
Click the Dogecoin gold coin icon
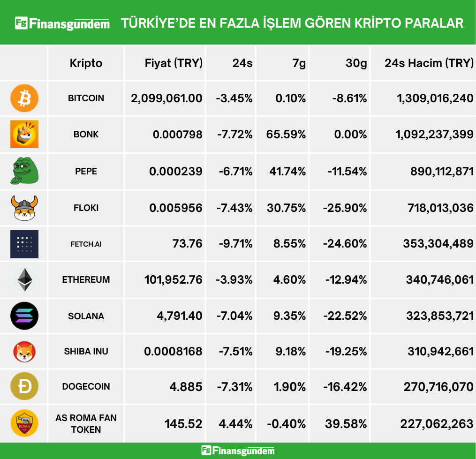click(x=24, y=387)
